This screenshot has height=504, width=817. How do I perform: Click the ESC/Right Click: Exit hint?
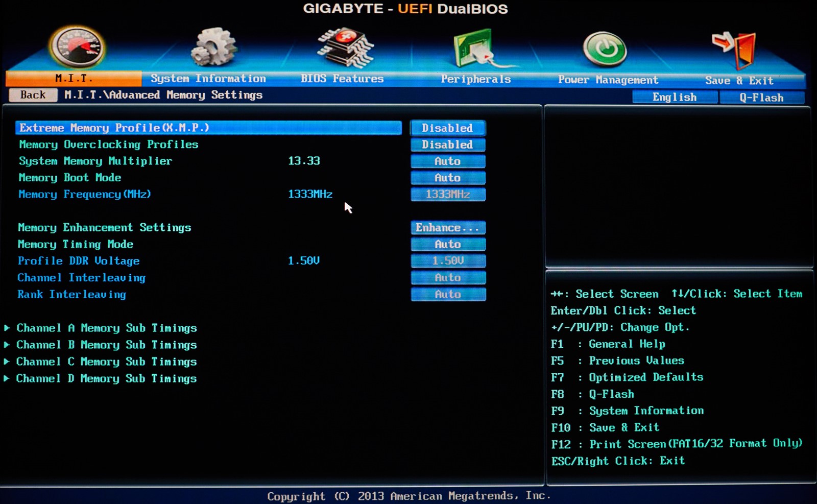point(618,461)
